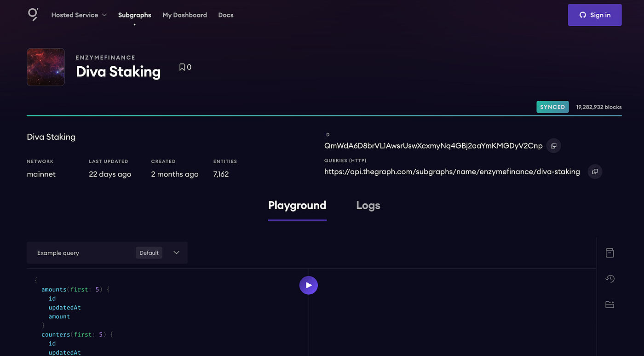This screenshot has width=644, height=356.
Task: Click The Graph logo in the header
Action: (x=33, y=15)
